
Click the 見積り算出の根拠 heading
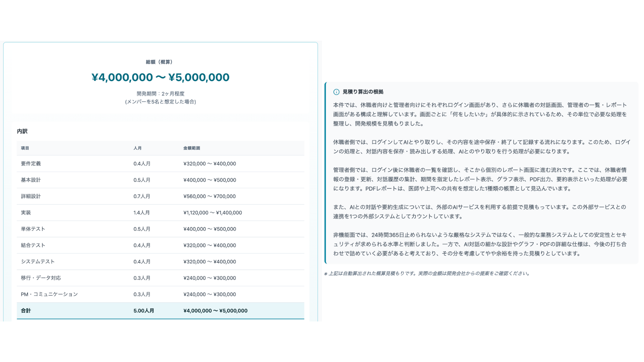click(x=363, y=92)
